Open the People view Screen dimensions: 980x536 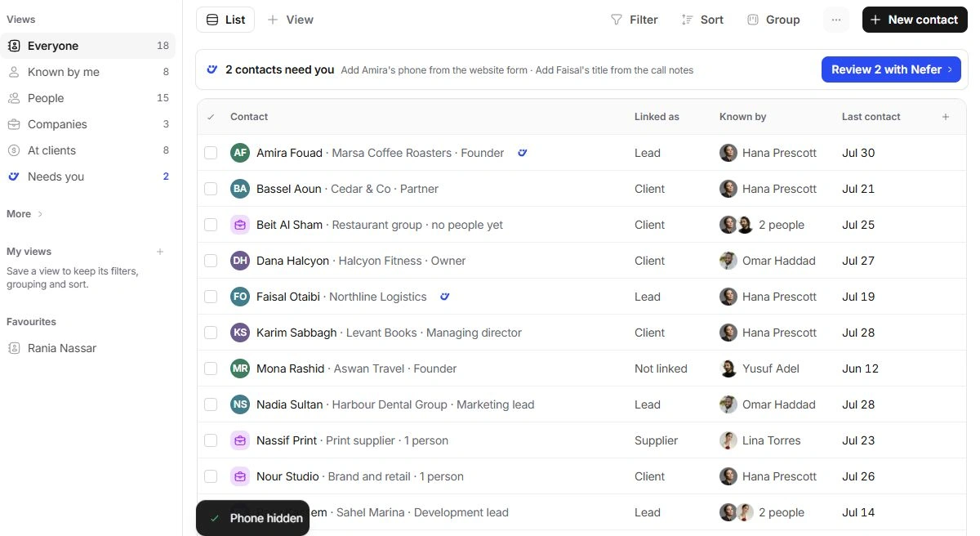[x=88, y=98]
